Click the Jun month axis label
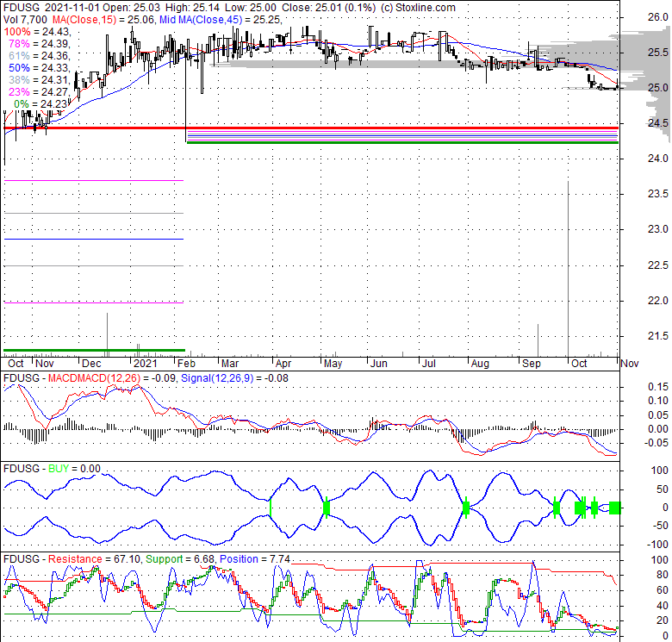 pyautogui.click(x=379, y=364)
